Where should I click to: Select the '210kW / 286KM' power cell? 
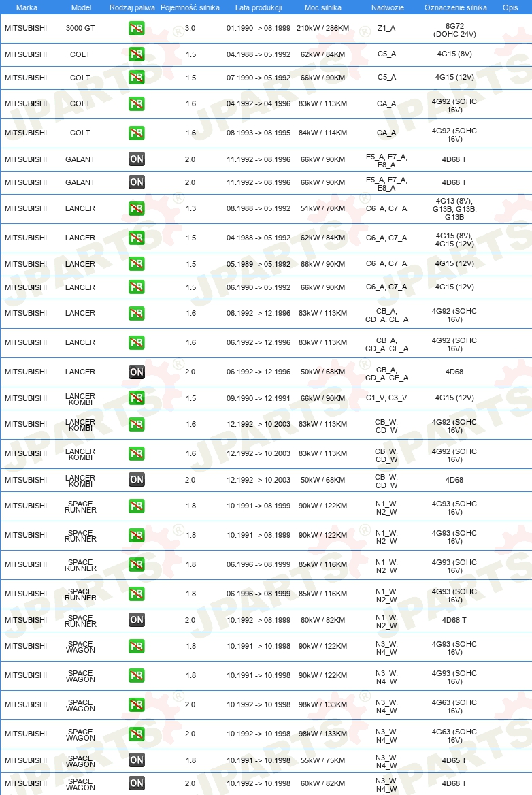(x=322, y=28)
